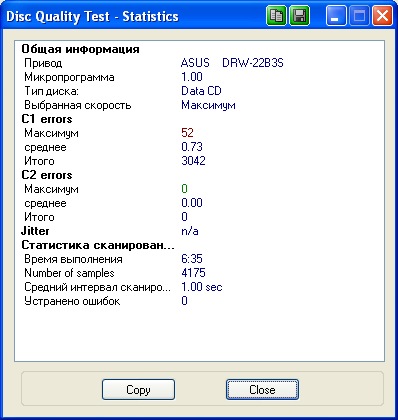The width and height of the screenshot is (398, 420).
Task: Select the 'Data CD' value
Action: pos(201,91)
